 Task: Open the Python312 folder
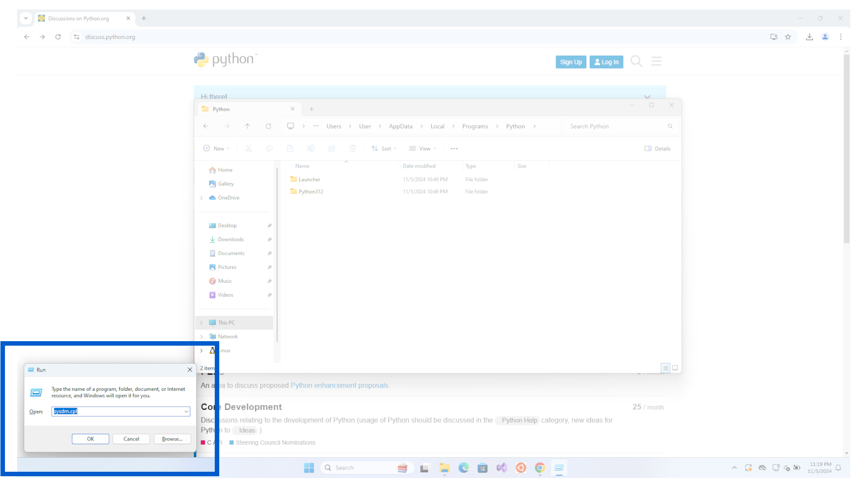311,192
